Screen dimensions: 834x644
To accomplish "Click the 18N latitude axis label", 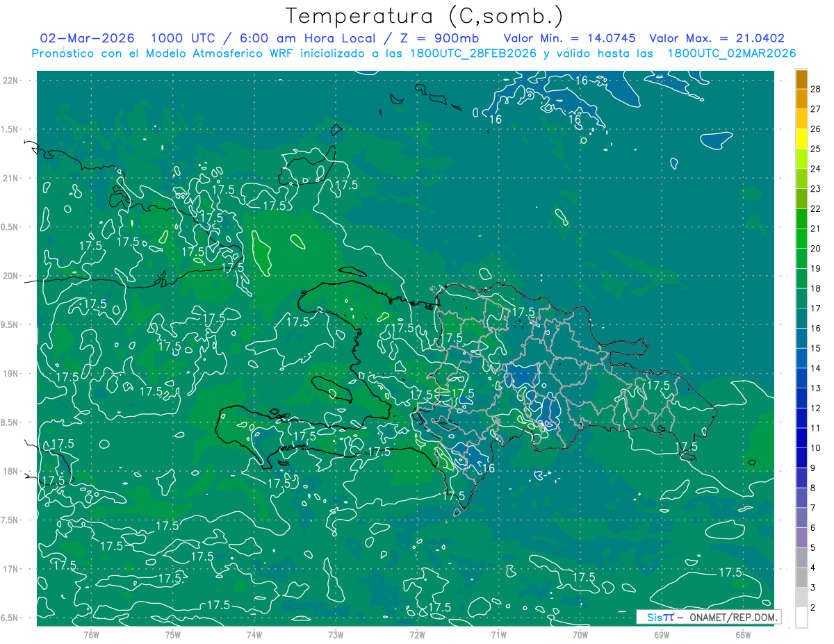I will click(x=11, y=471).
